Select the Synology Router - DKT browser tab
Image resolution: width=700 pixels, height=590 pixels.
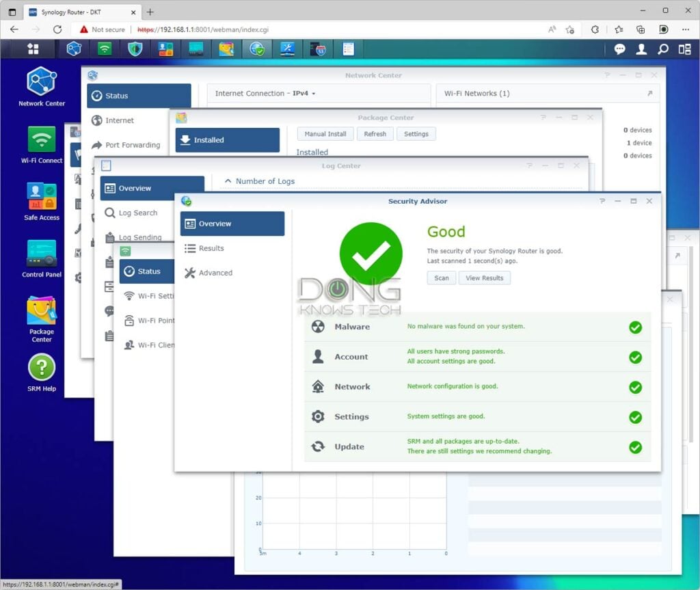83,12
